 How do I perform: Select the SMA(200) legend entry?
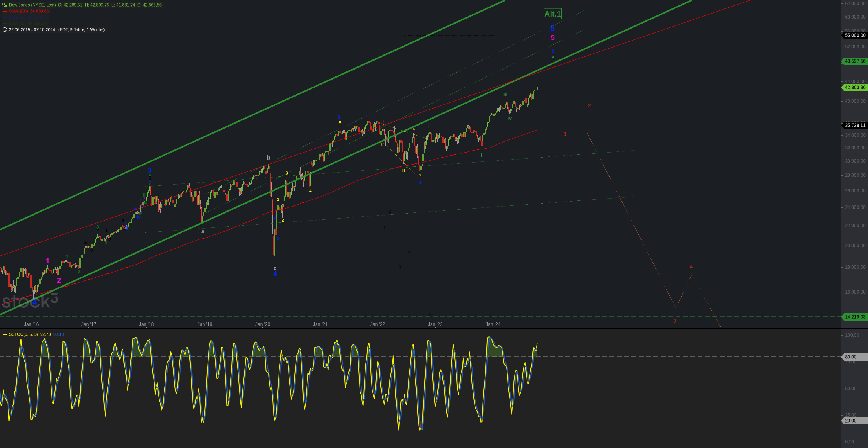click(x=29, y=11)
